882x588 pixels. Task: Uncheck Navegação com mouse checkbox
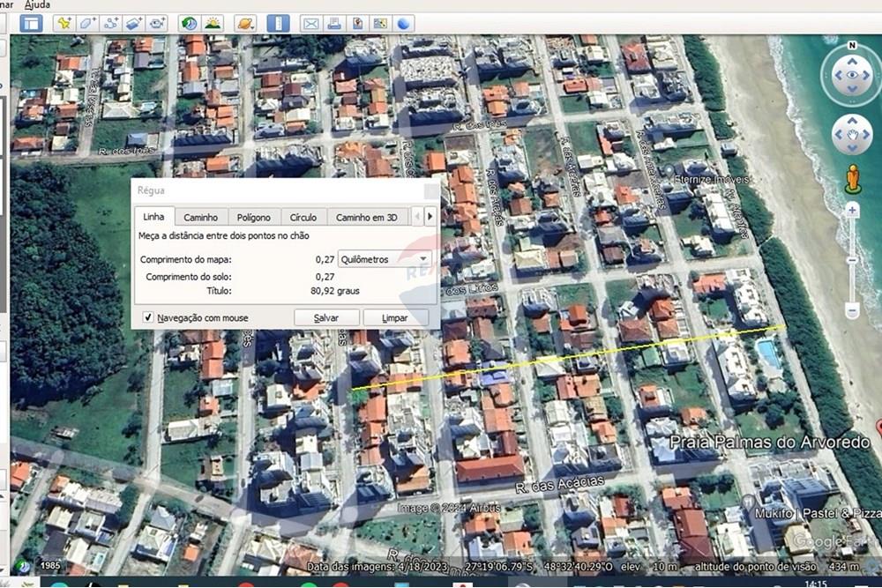coord(148,317)
